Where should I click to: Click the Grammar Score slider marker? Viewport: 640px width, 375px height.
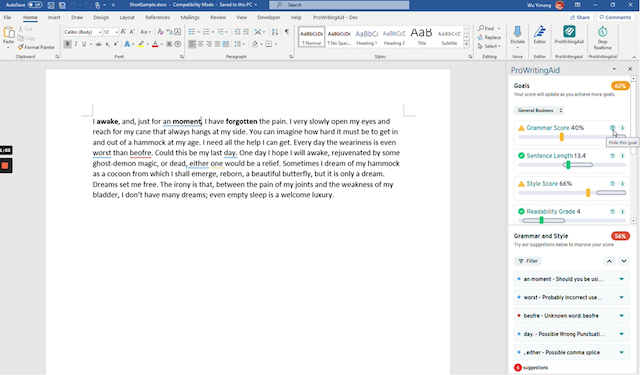562,137
